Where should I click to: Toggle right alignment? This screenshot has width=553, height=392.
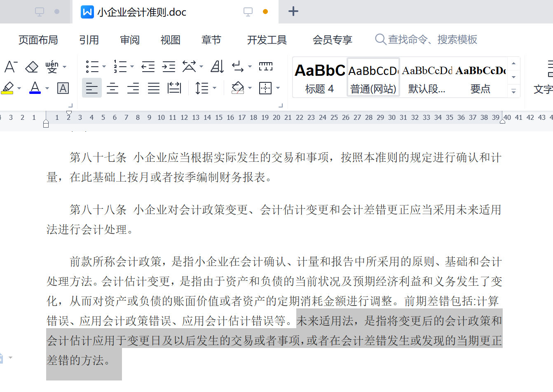tap(133, 88)
